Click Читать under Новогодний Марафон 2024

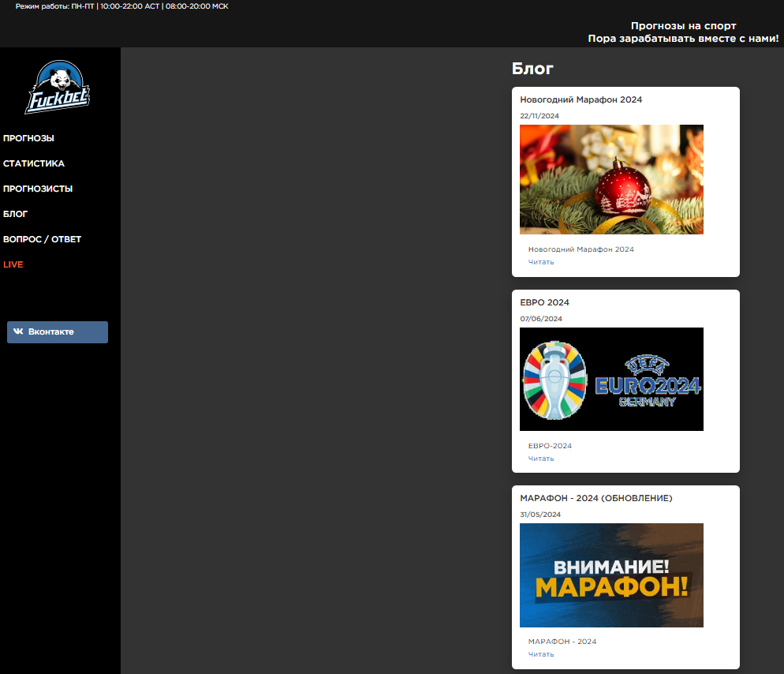pos(541,262)
